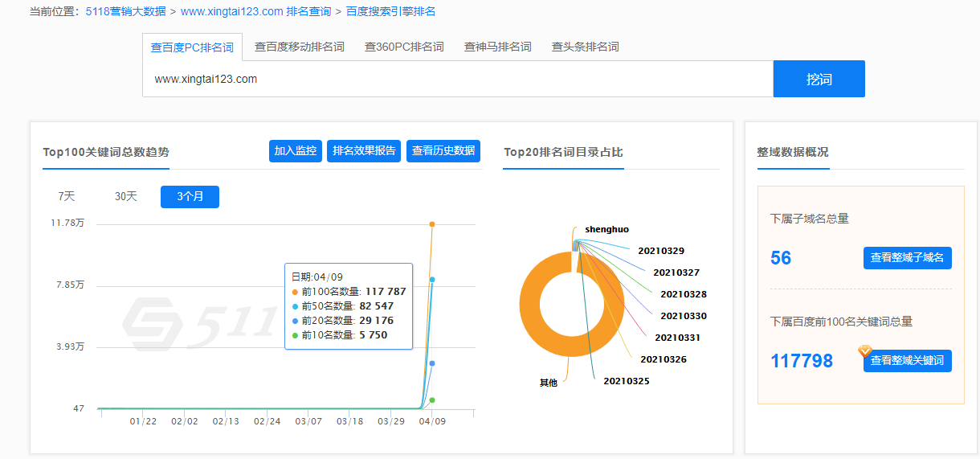Select the 查百度PC排名词 tab
This screenshot has height=459, width=980.
tap(192, 47)
